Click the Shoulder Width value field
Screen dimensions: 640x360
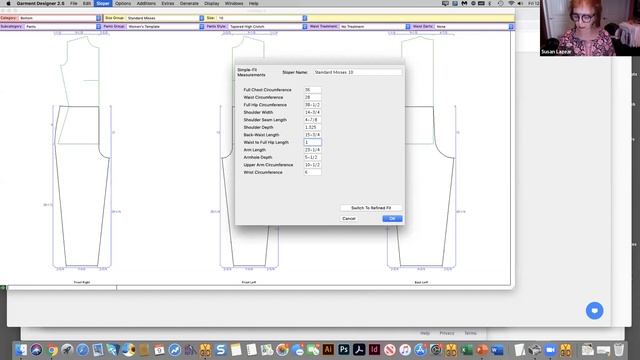312,112
